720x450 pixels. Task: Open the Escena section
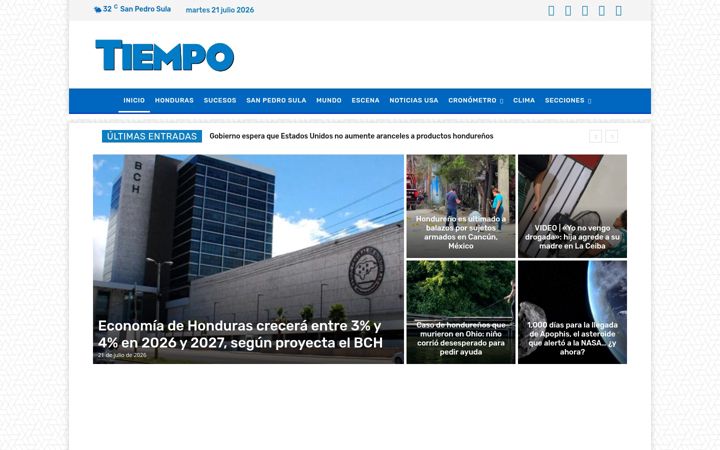click(366, 101)
